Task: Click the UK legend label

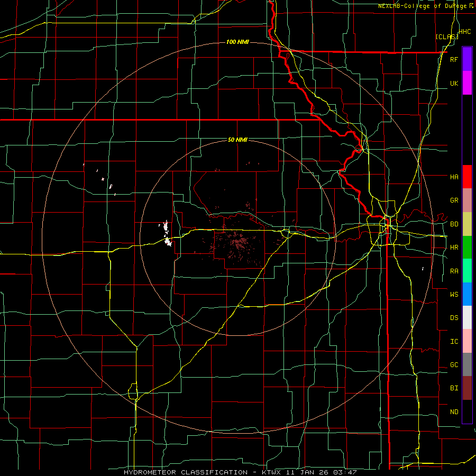Action: click(454, 84)
